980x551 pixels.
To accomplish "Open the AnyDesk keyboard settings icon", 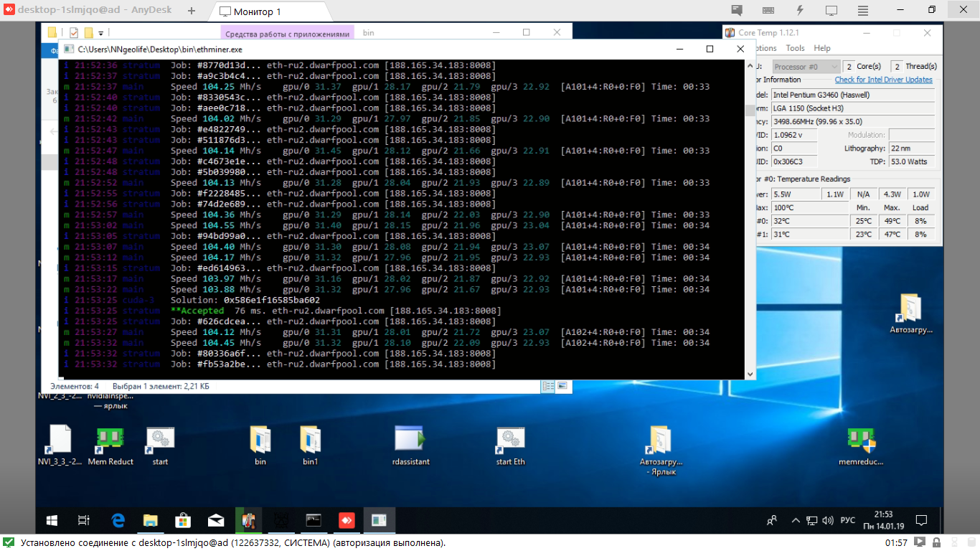I will [768, 11].
